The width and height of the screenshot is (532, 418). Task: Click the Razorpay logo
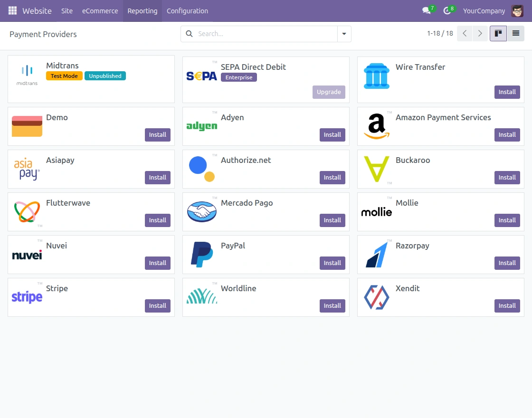point(377,255)
